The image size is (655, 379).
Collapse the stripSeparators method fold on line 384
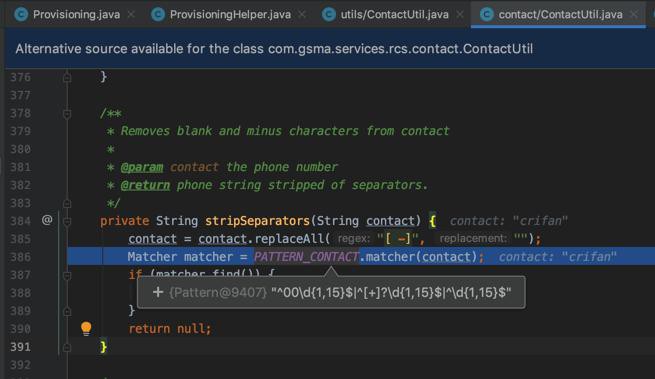tap(67, 221)
